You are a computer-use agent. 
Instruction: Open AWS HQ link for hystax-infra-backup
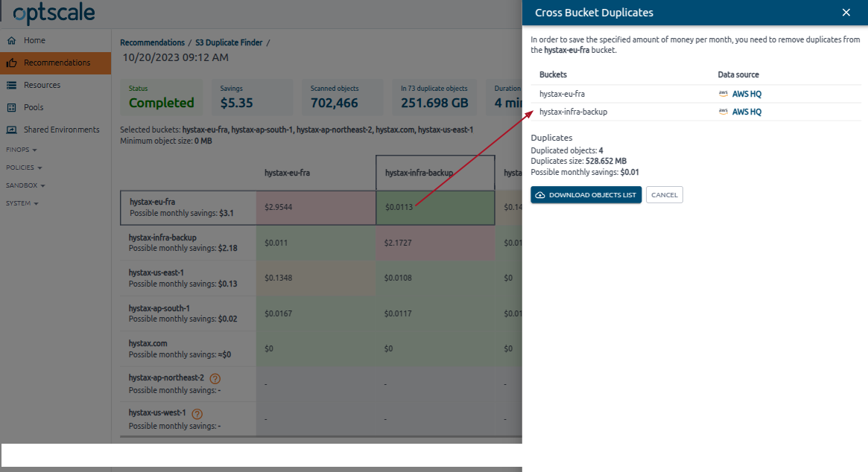click(x=747, y=112)
